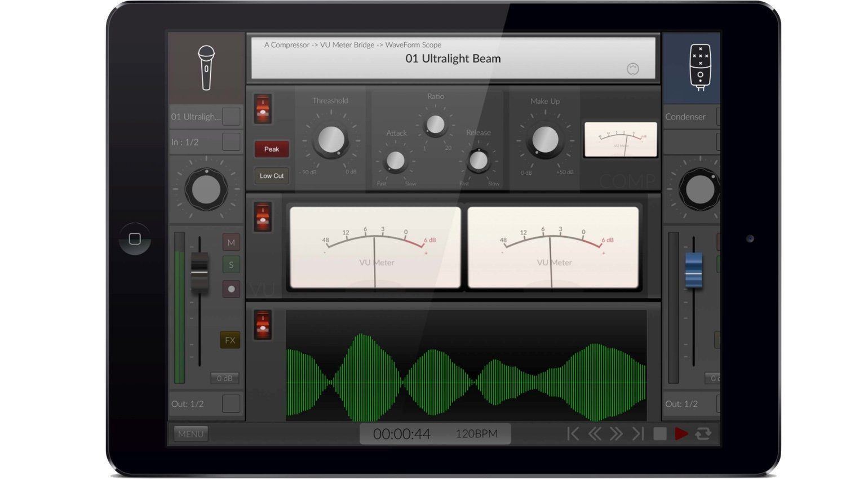Solo the channel with S button

[x=231, y=265]
